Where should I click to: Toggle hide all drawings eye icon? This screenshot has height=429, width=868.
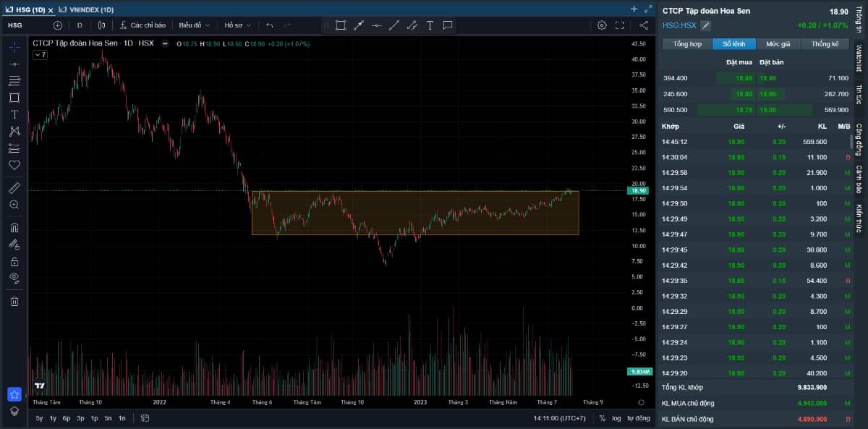(x=14, y=278)
